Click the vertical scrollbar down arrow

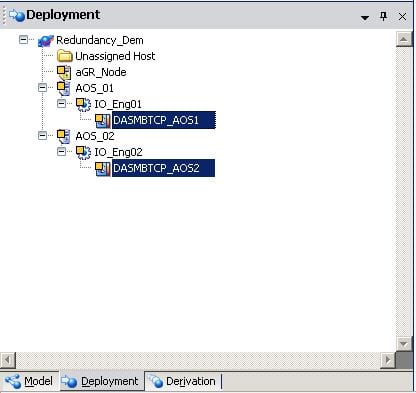pyautogui.click(x=404, y=344)
